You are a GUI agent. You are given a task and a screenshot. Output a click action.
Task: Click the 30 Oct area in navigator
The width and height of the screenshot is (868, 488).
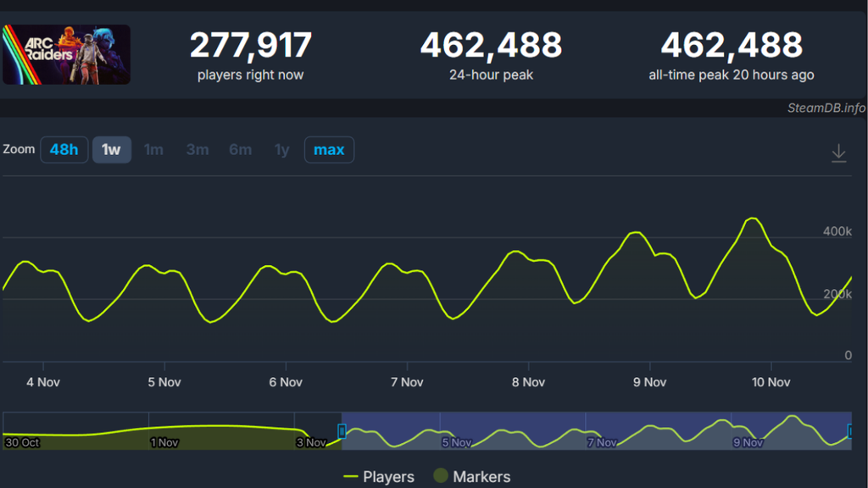(22, 441)
